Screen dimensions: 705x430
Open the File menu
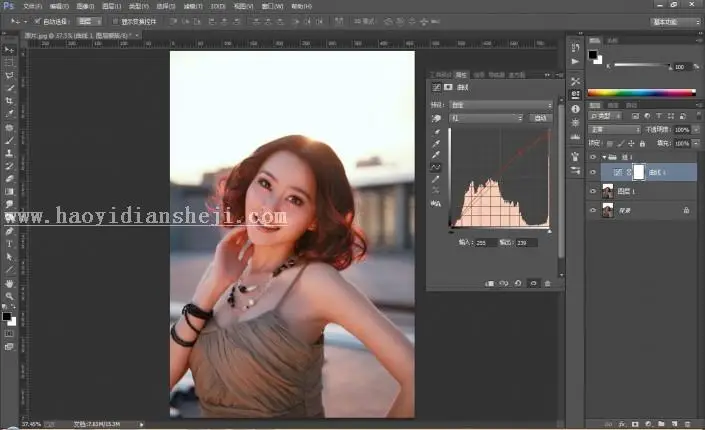(32, 6)
